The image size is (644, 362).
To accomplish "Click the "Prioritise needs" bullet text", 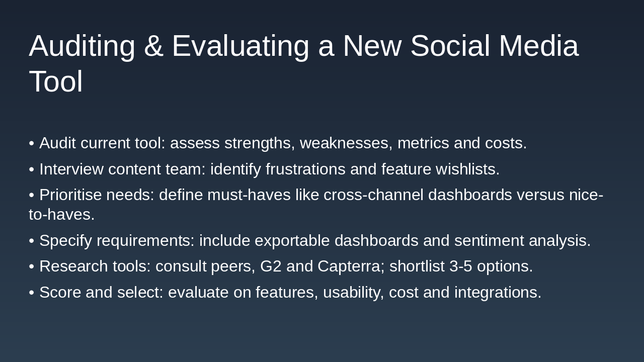I will click(316, 195).
